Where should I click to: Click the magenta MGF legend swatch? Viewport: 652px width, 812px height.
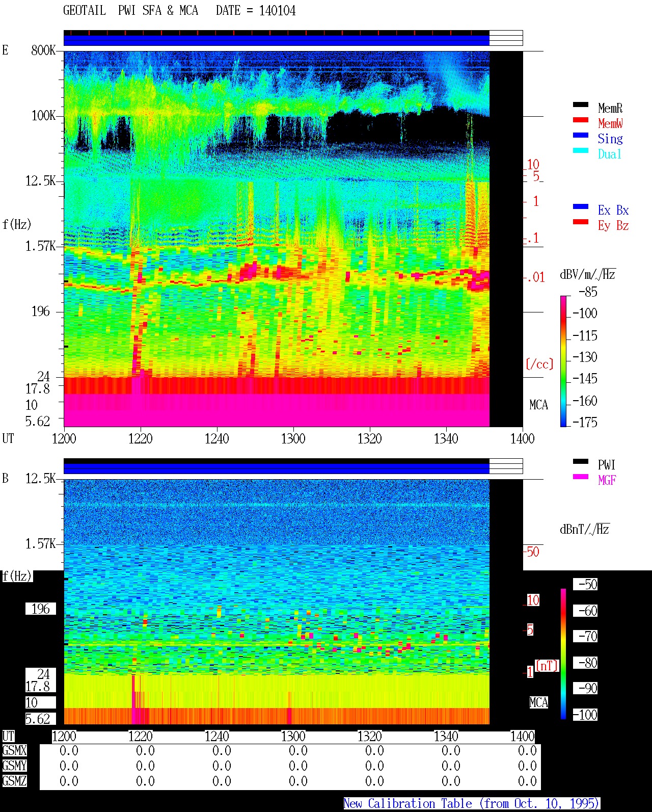click(x=581, y=477)
